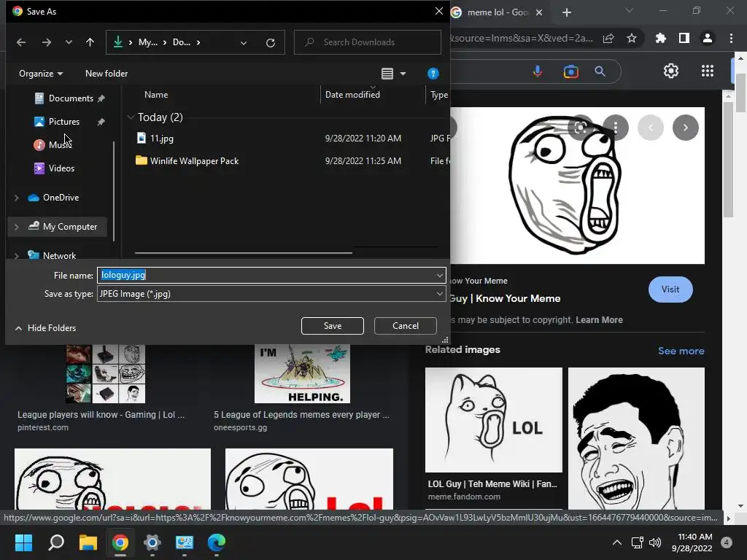Open Microsoft Edge from taskbar
Screen dimensions: 747x560
coord(216,542)
